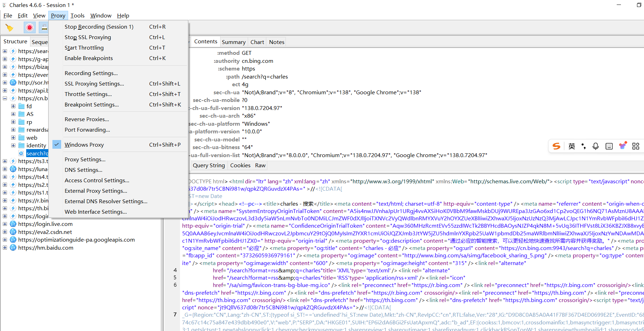Open the File menu
This screenshot has width=644, height=331.
coord(8,15)
